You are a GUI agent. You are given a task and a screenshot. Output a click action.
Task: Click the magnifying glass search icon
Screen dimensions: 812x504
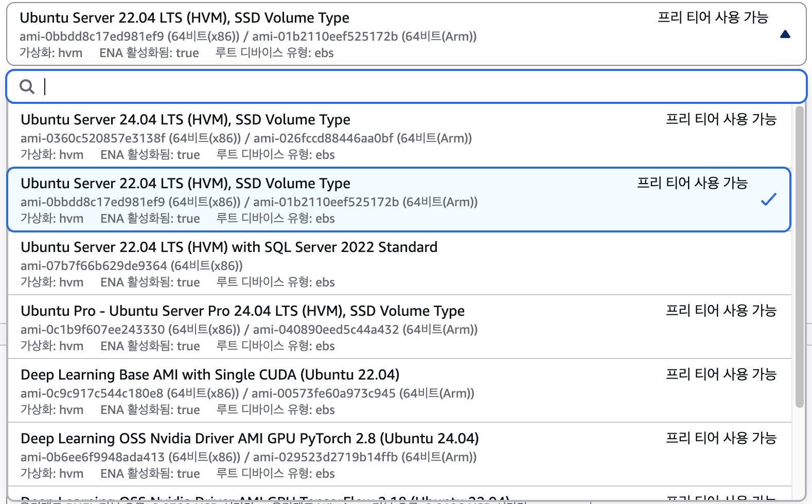click(27, 87)
